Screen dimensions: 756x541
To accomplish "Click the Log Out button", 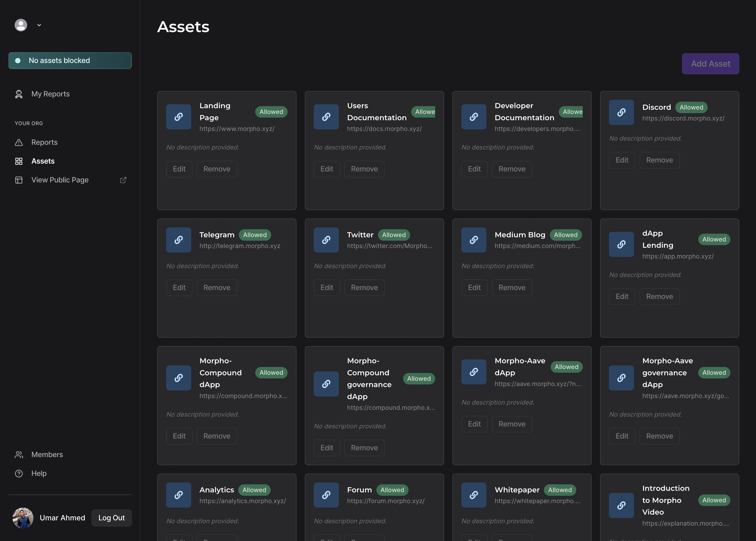I will [x=112, y=518].
